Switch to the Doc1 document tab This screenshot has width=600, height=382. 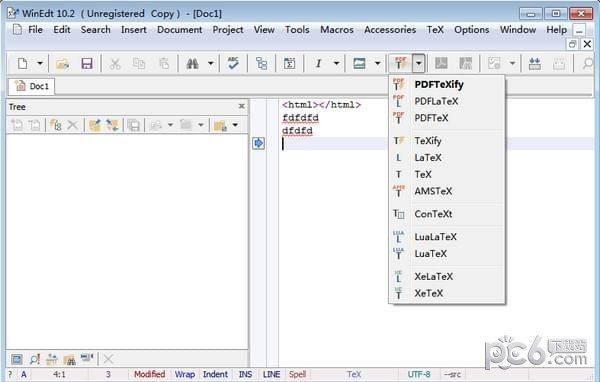[x=32, y=86]
